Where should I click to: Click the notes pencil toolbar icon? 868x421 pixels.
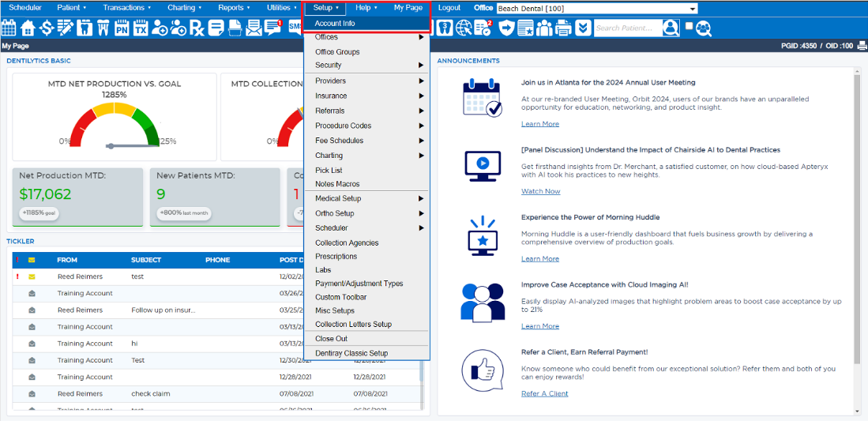point(66,27)
